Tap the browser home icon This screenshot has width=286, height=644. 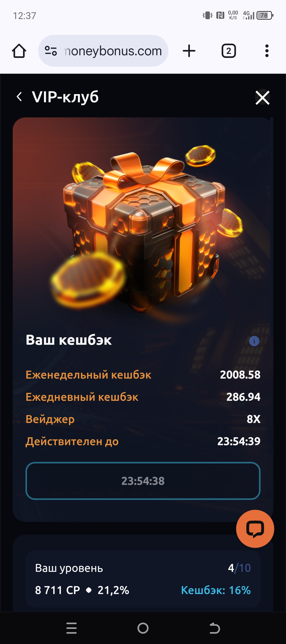19,51
